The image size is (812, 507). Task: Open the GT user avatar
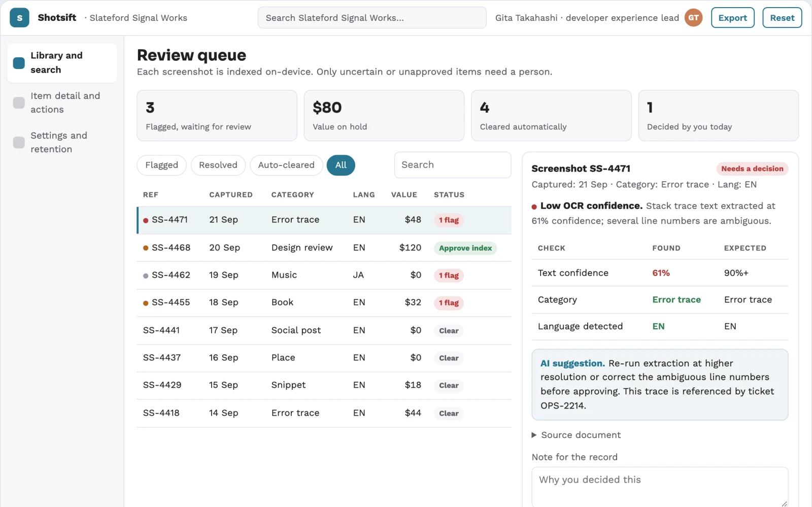(x=693, y=18)
